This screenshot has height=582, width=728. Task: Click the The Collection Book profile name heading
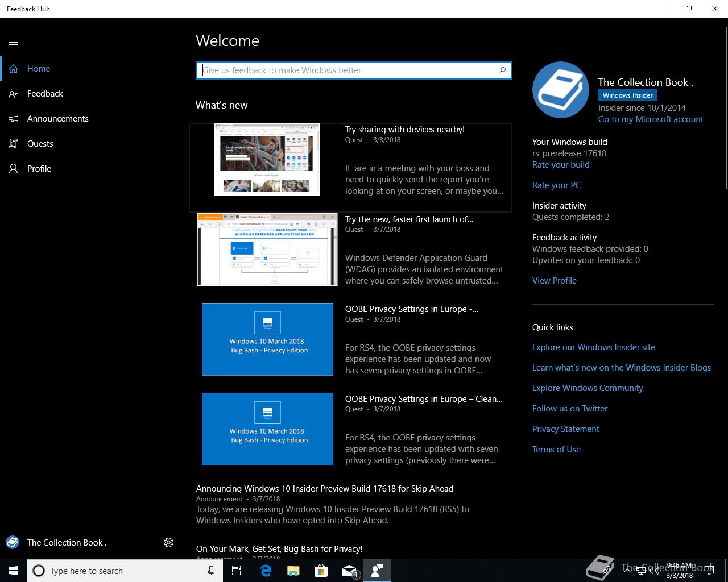646,82
